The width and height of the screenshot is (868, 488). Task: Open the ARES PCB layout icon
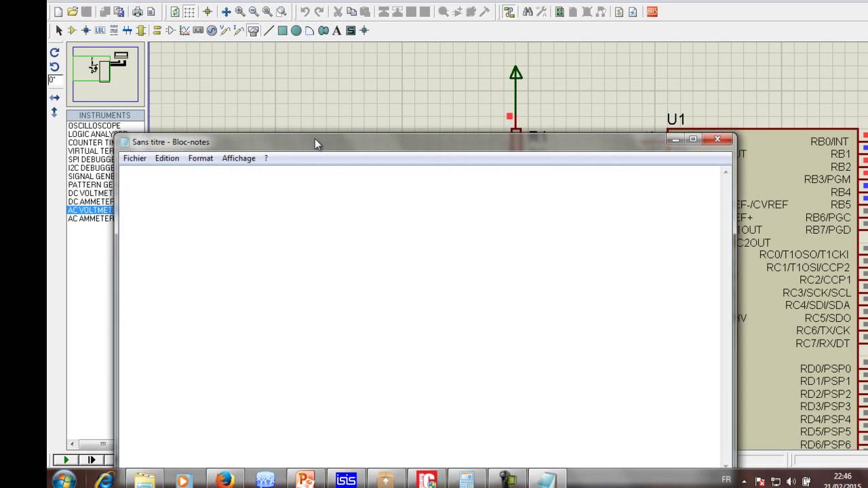click(652, 12)
